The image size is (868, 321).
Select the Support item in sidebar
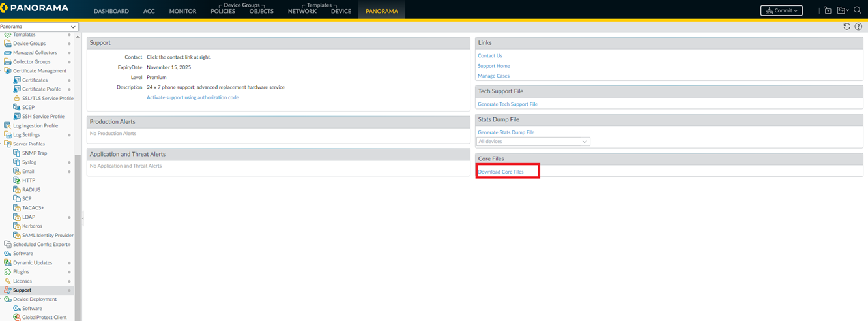click(x=22, y=290)
